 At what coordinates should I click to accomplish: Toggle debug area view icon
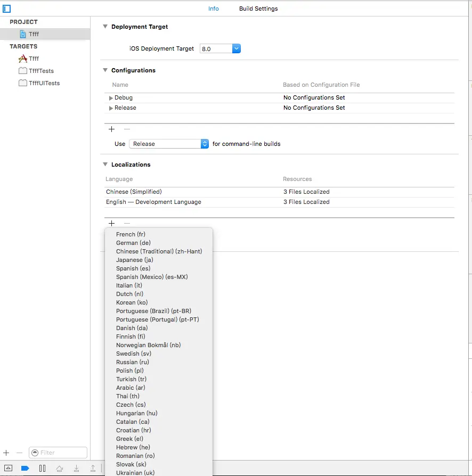(x=8, y=468)
